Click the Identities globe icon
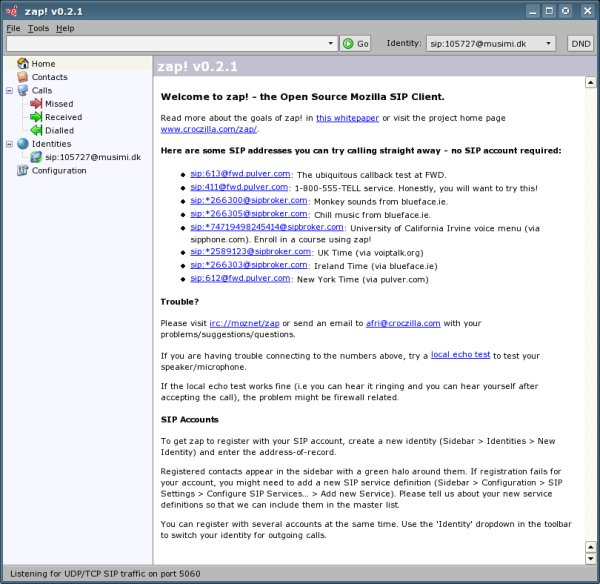 coord(23,144)
